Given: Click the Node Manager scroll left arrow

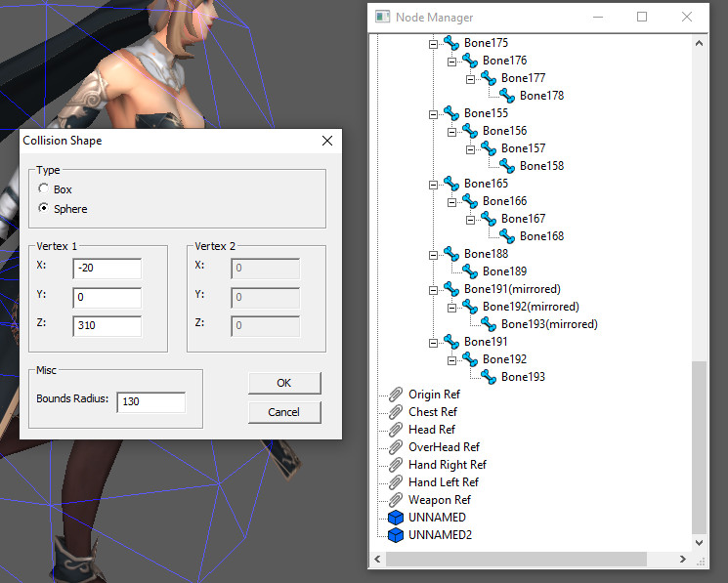Looking at the screenshot, I should tap(377, 559).
